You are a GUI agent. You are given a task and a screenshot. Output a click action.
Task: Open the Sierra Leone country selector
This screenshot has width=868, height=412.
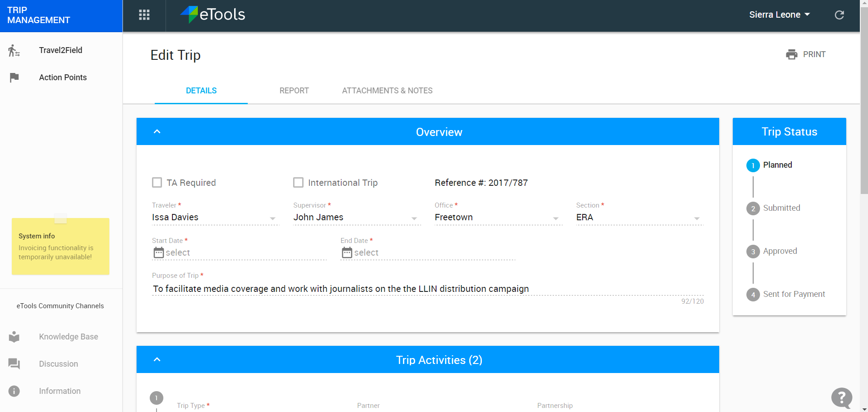(x=779, y=14)
